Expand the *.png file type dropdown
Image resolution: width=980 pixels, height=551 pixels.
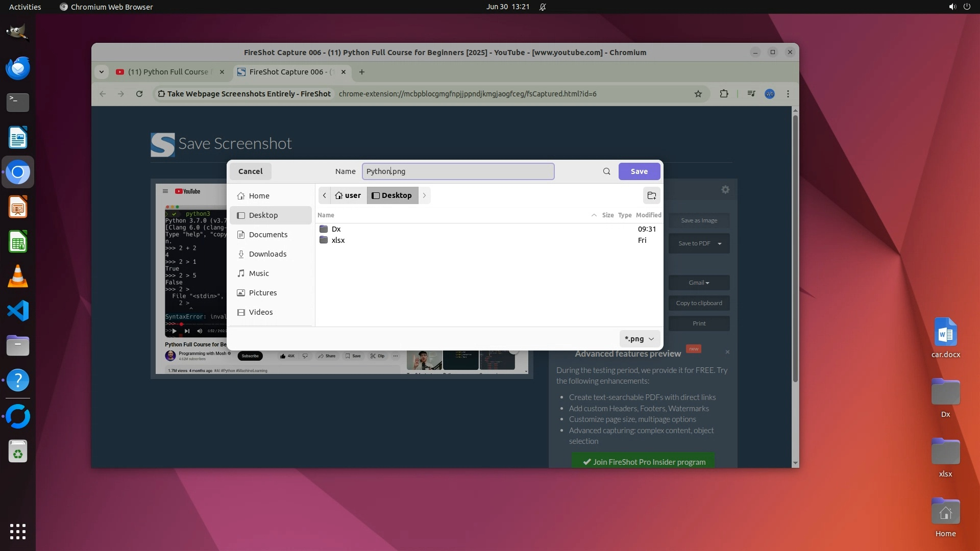point(639,339)
